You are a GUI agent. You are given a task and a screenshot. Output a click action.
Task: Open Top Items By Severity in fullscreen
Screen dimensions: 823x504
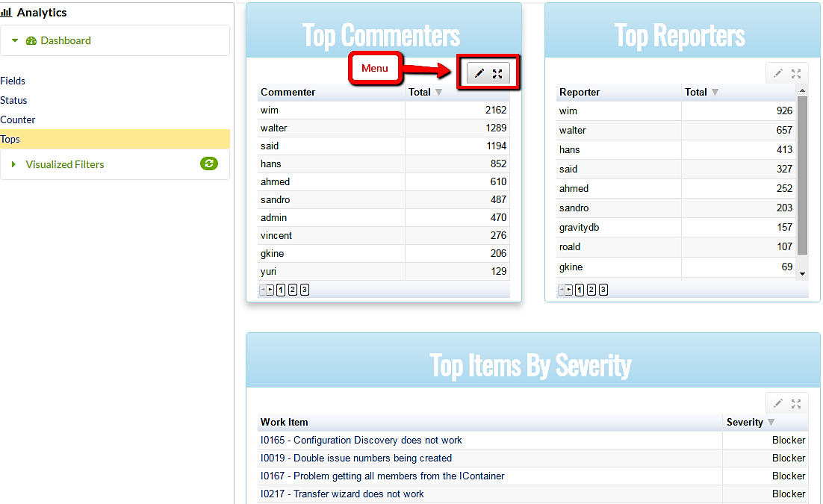pos(796,403)
